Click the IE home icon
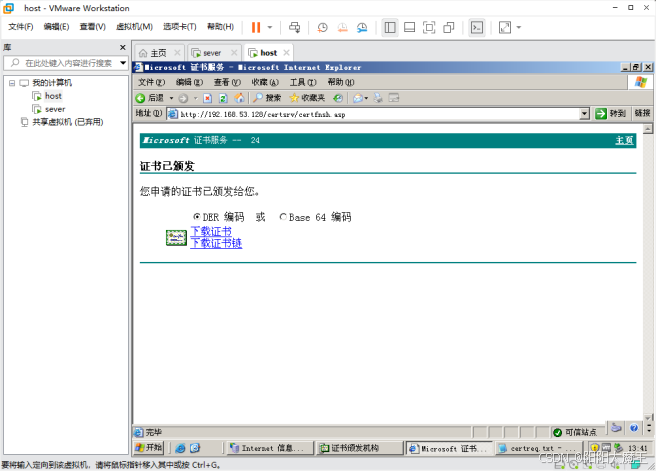This screenshot has height=472, width=656. click(239, 98)
